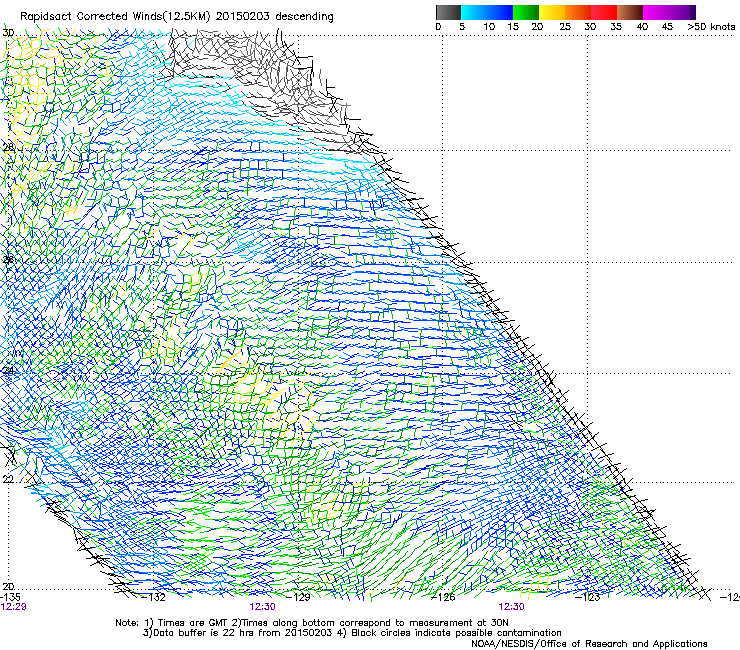
Task: Click the legend scale label '25'
Action: pos(565,27)
